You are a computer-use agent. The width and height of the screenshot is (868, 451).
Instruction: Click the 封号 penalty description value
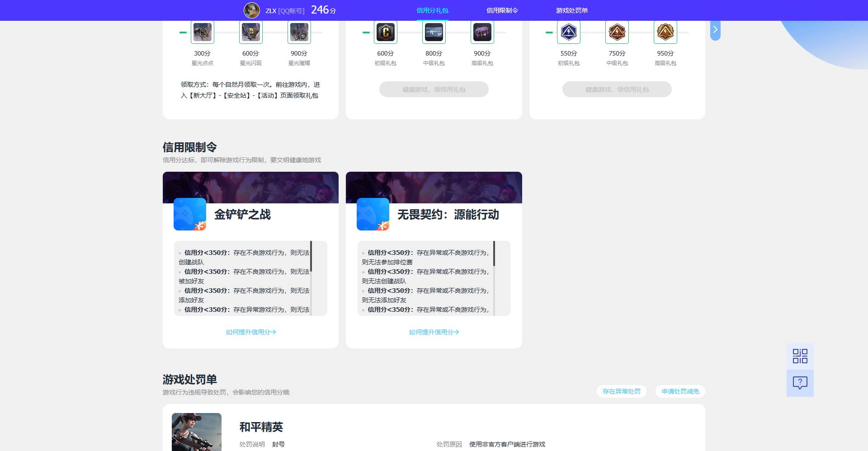pyautogui.click(x=278, y=444)
